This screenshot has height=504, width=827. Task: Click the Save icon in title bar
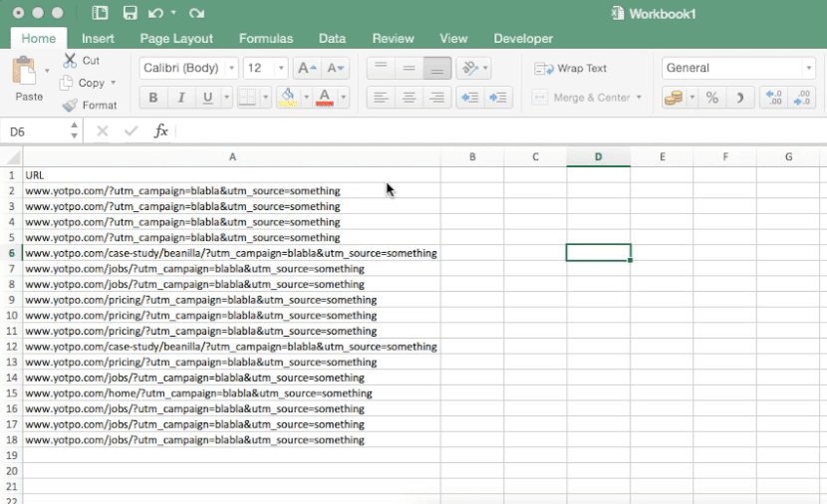tap(130, 13)
